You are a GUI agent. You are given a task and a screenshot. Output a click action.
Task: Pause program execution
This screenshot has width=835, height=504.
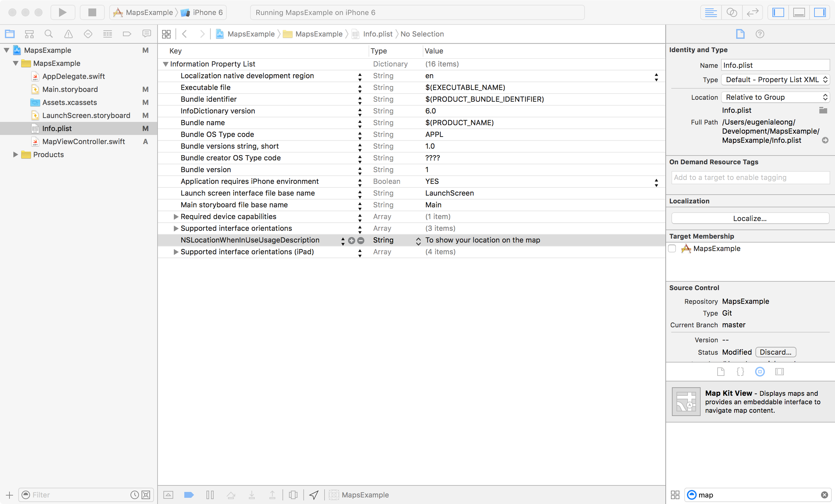[210, 495]
